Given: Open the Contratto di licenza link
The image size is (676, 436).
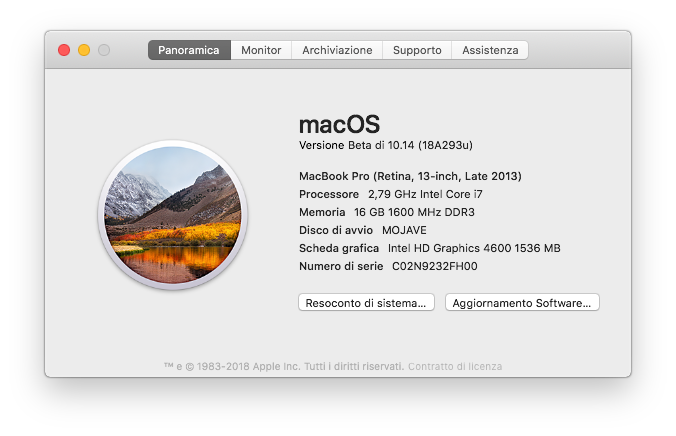Looking at the screenshot, I should tap(455, 366).
